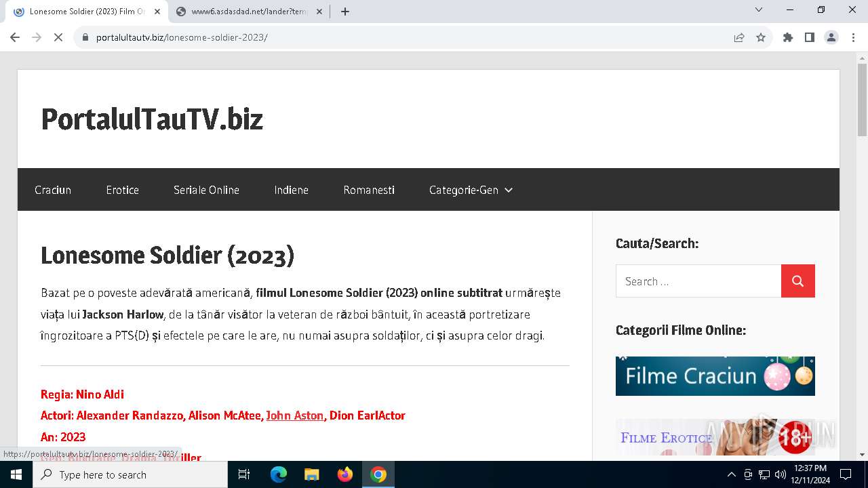
Task: Open the John Aston actor link
Action: pos(295,415)
